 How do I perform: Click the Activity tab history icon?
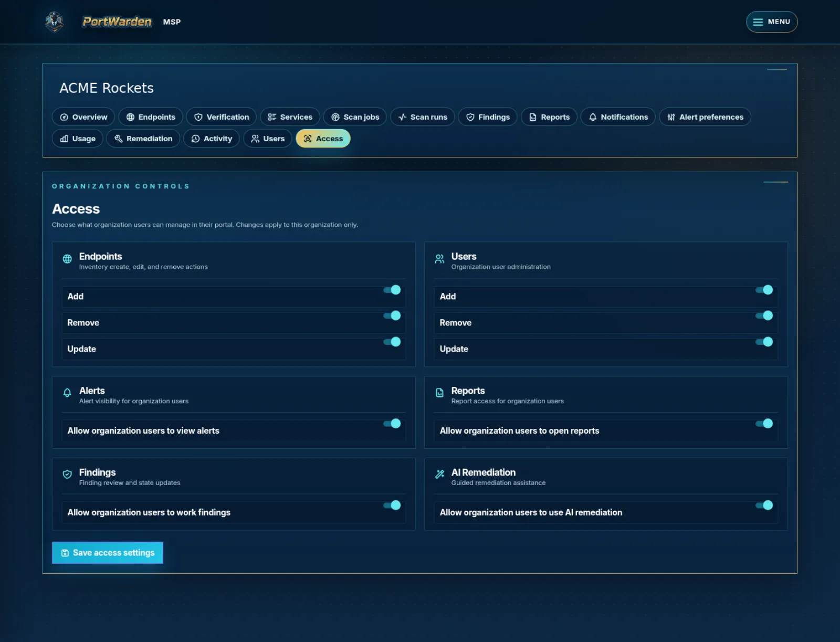click(195, 139)
